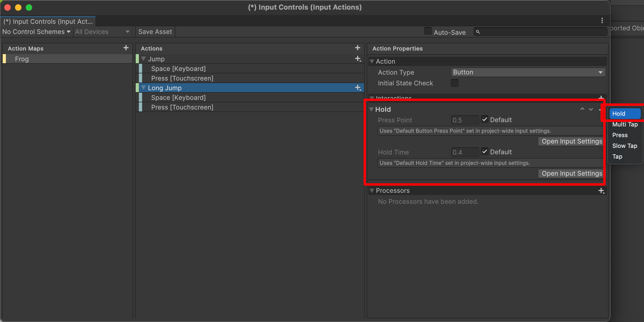Enable the Auto-Save checkbox
Viewport: 644px width, 322px height.
(428, 31)
